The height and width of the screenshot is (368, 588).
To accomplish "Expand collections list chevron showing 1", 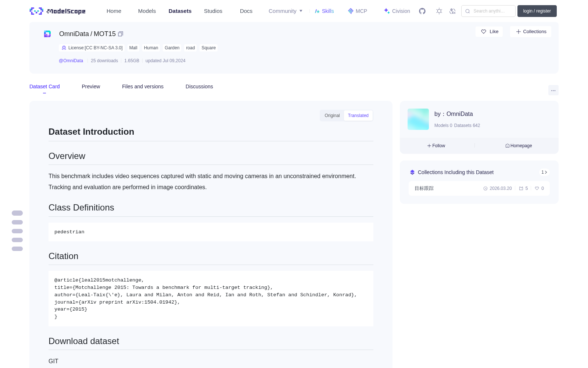I will point(544,172).
